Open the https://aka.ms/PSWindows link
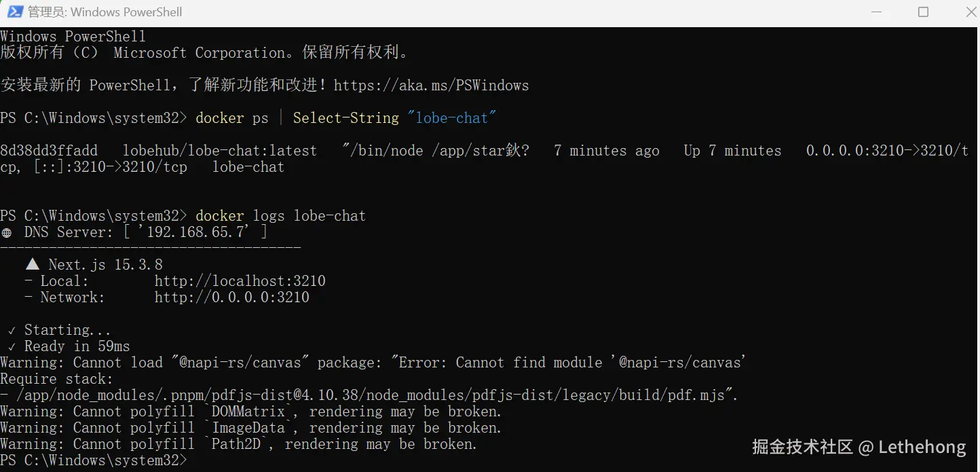Viewport: 980px width, 472px height. [x=431, y=86]
